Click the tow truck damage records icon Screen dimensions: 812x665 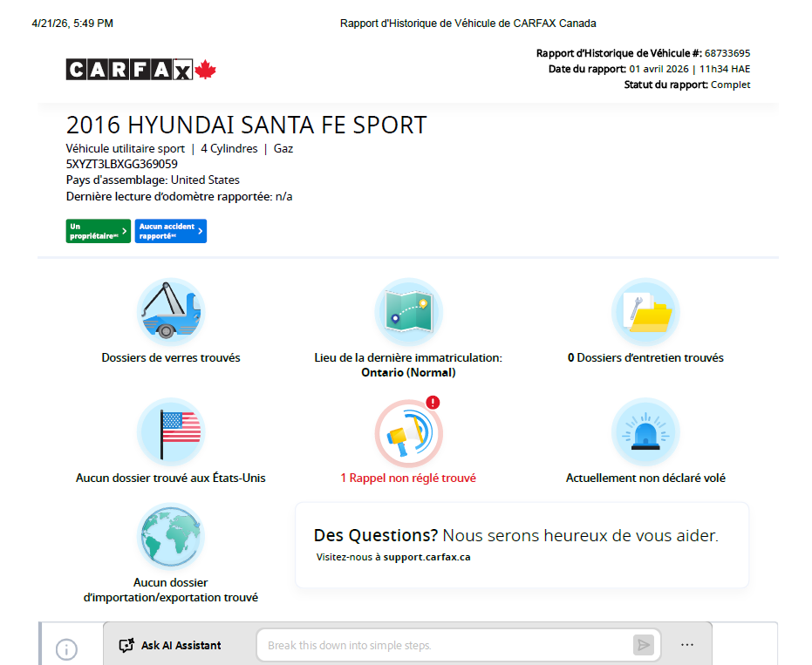click(170, 312)
